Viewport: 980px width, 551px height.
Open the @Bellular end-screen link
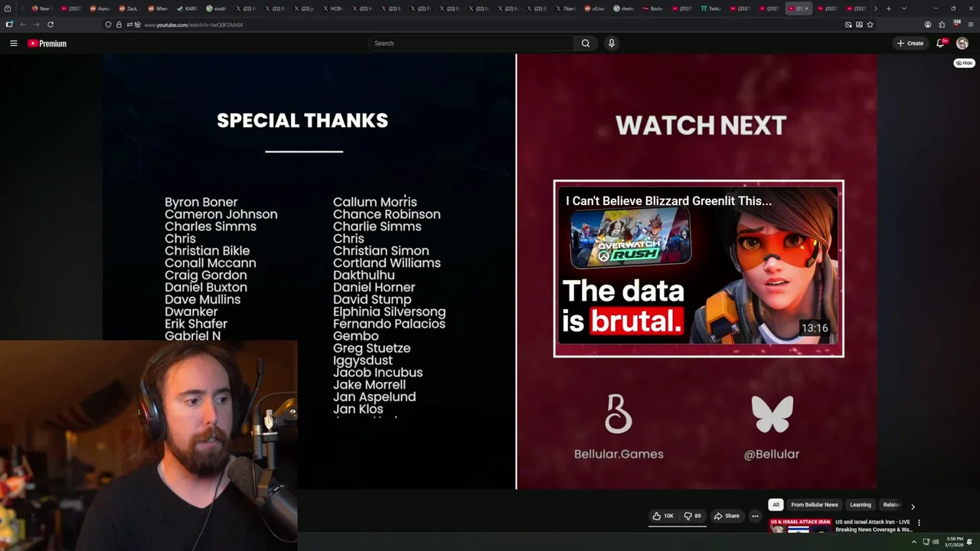pos(772,427)
